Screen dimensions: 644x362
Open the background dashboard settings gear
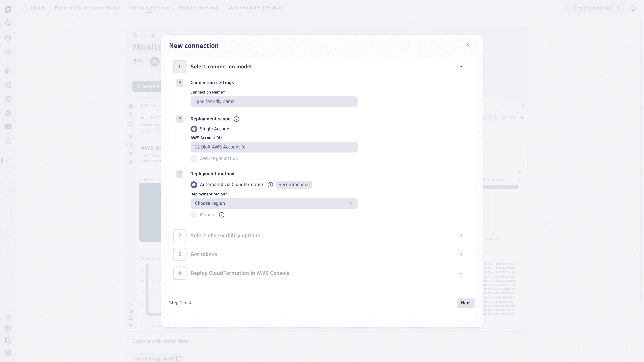click(x=522, y=117)
